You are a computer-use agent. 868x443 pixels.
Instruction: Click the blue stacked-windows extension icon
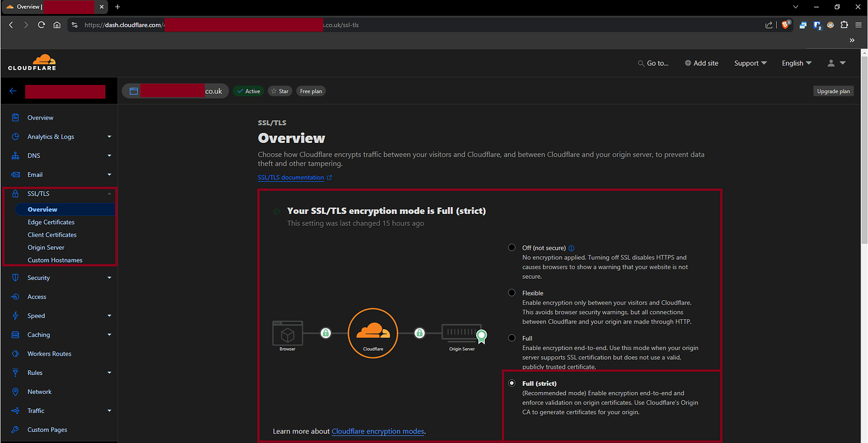(803, 25)
